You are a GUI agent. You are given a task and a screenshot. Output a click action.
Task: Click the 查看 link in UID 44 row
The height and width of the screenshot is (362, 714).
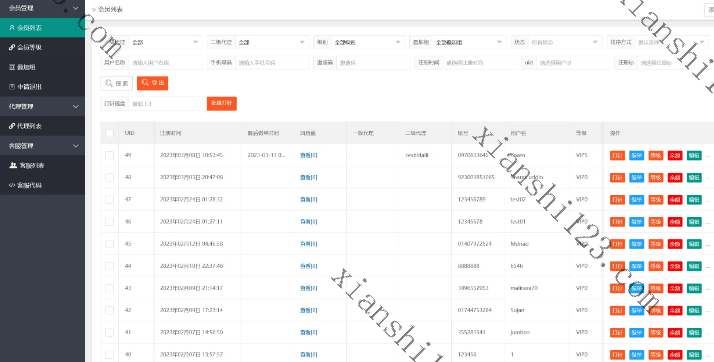308,266
